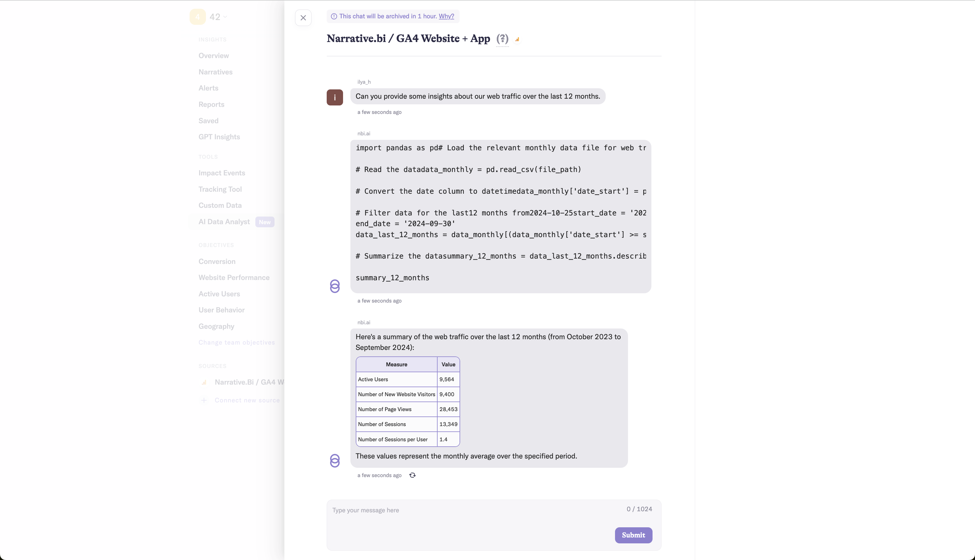Expand the SOURCES section
The image size is (975, 560).
coord(212,365)
